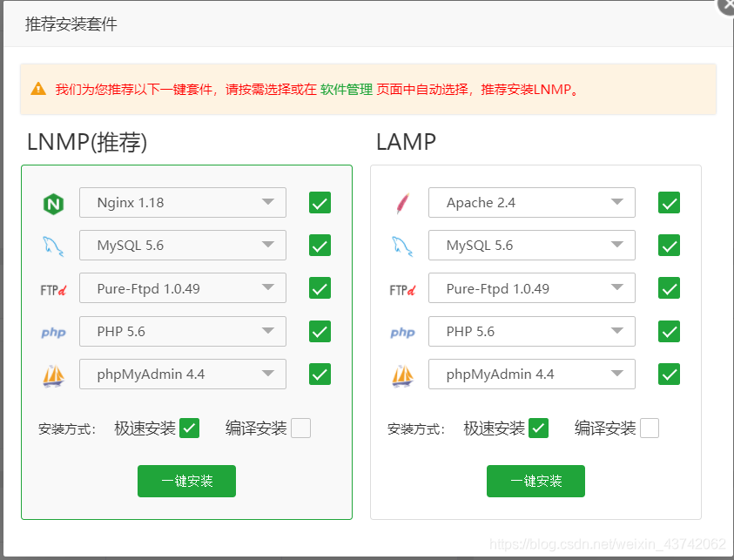Click the Apache feather icon in LAMP
The height and width of the screenshot is (560, 734).
tap(402, 203)
